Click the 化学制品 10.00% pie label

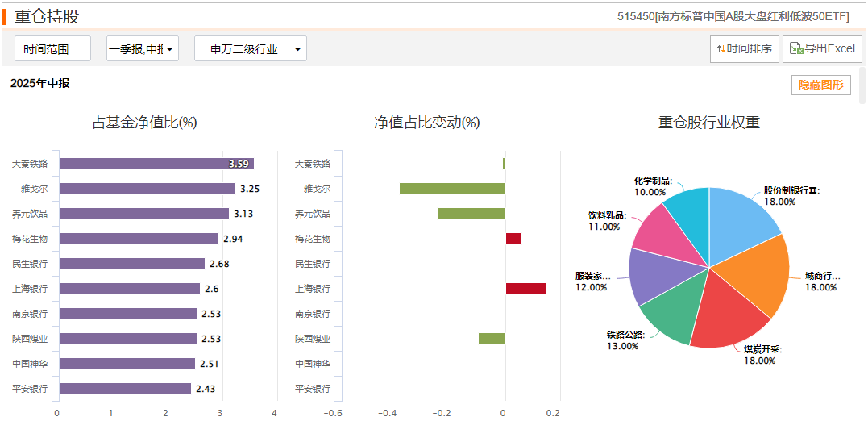(x=653, y=186)
